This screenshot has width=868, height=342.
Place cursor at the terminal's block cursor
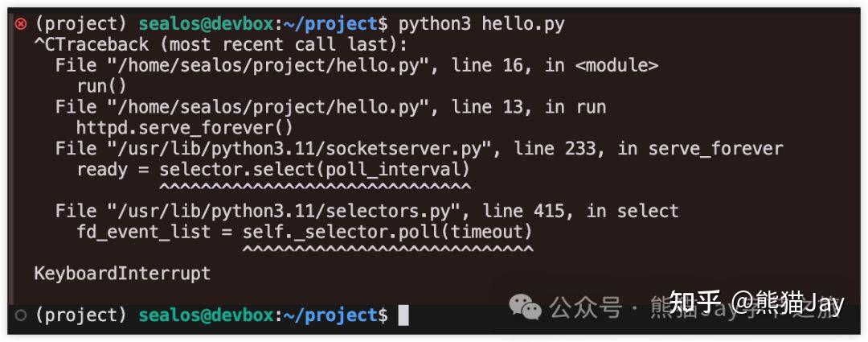(x=403, y=315)
